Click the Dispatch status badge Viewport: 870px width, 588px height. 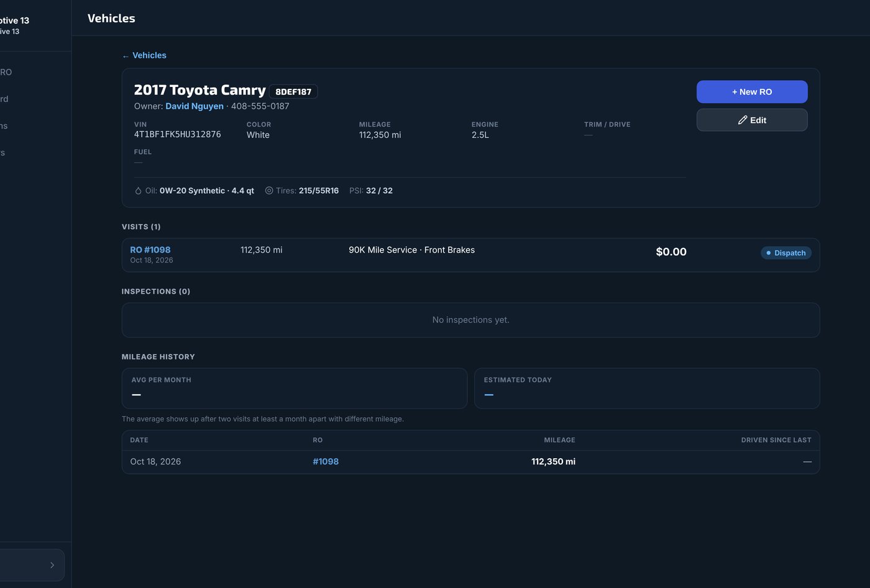click(x=786, y=253)
